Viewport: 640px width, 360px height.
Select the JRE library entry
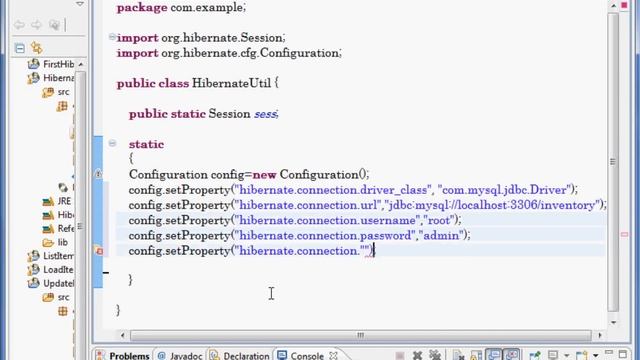57,201
